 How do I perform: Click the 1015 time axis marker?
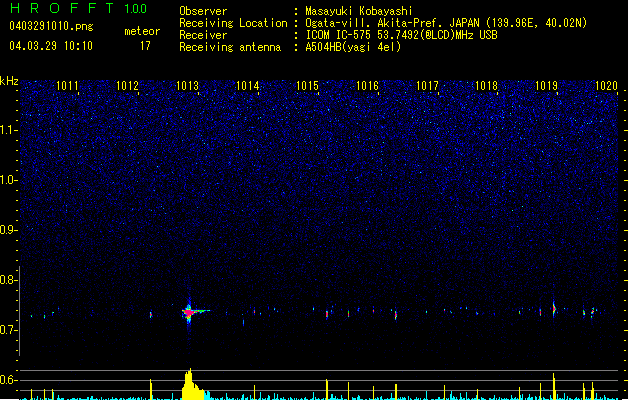coord(307,86)
